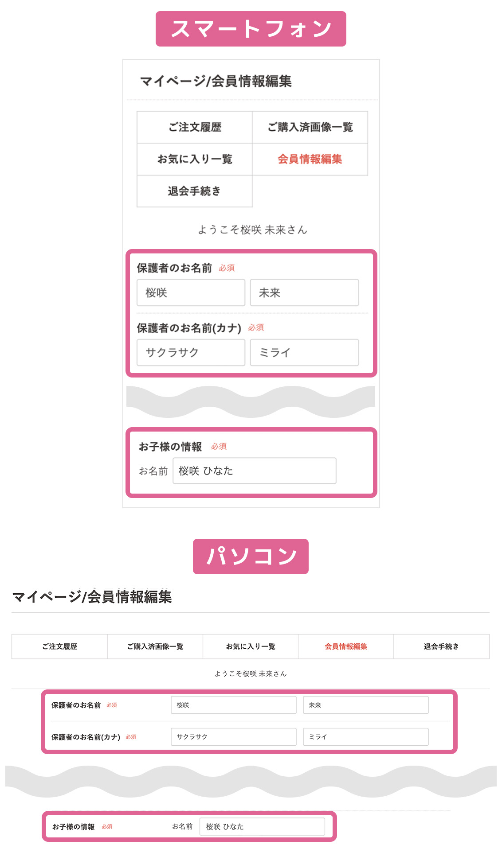Go to 退会手続き in the smartphone menu
The image size is (502, 868).
(x=195, y=191)
